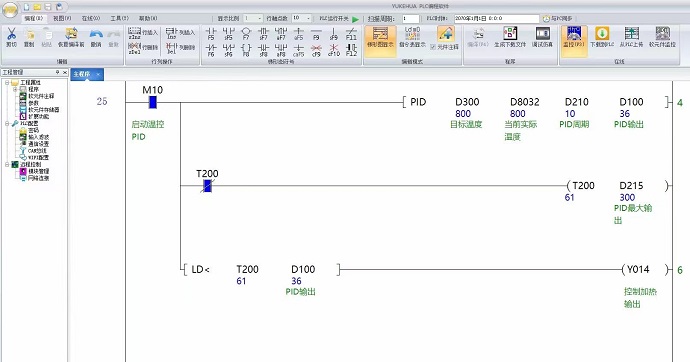
Task: Insert an output coil with F7 icon
Action: (246, 33)
